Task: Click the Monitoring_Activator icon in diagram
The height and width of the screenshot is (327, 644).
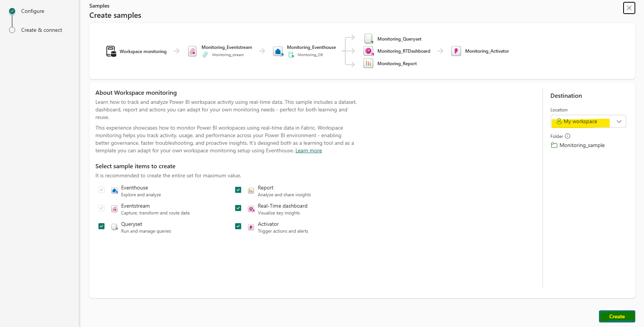Action: pos(456,51)
